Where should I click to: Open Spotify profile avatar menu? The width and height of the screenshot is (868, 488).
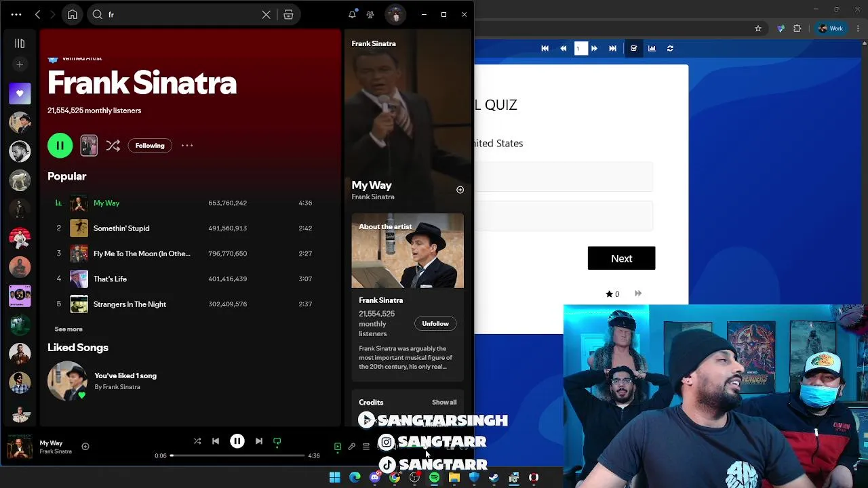(x=395, y=14)
